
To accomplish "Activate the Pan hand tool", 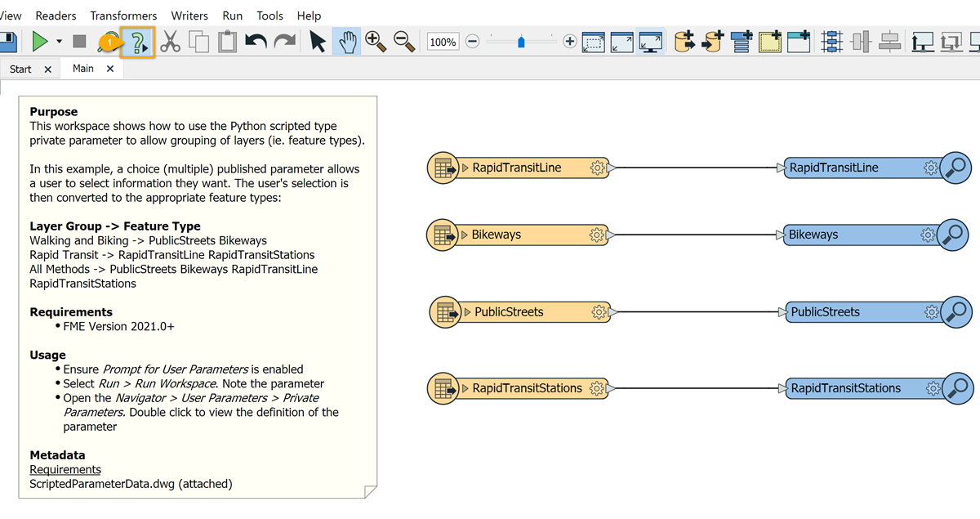I will pos(348,42).
